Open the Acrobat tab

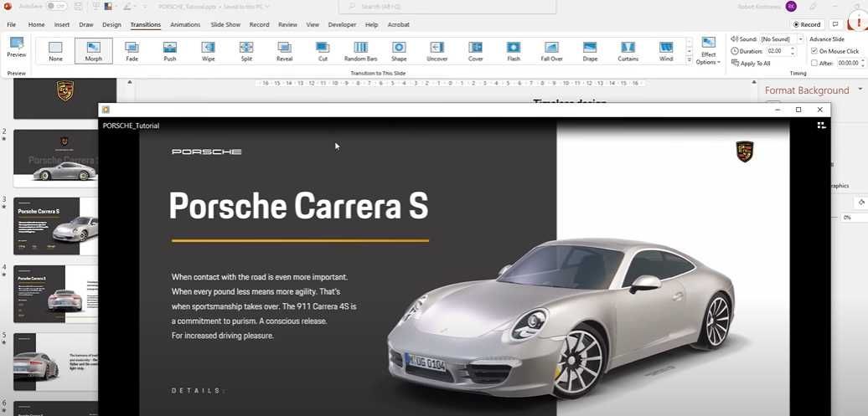(399, 24)
